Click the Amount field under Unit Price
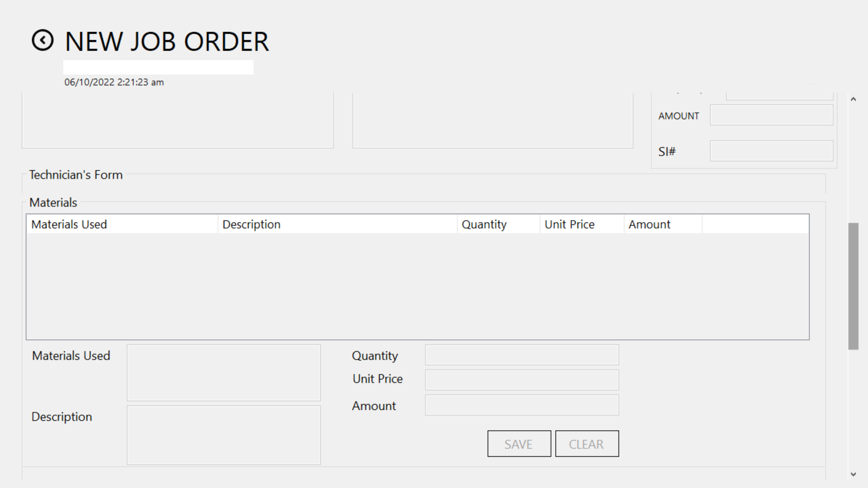This screenshot has width=868, height=488. click(522, 405)
